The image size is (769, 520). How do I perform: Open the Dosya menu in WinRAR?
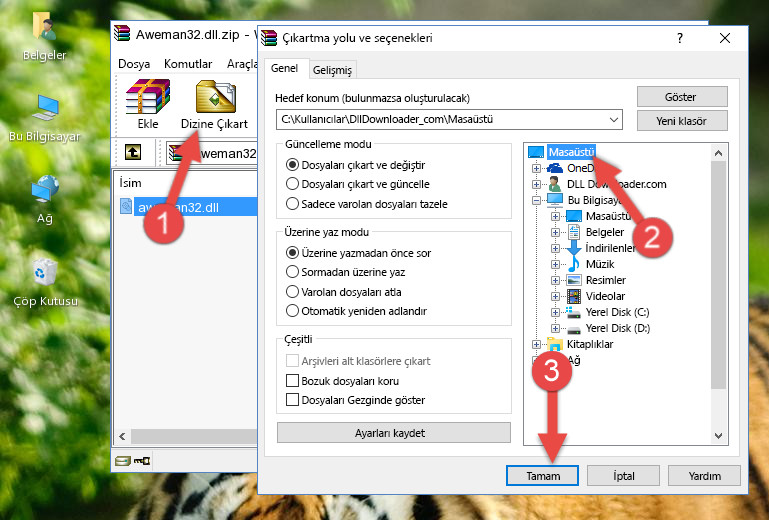134,64
